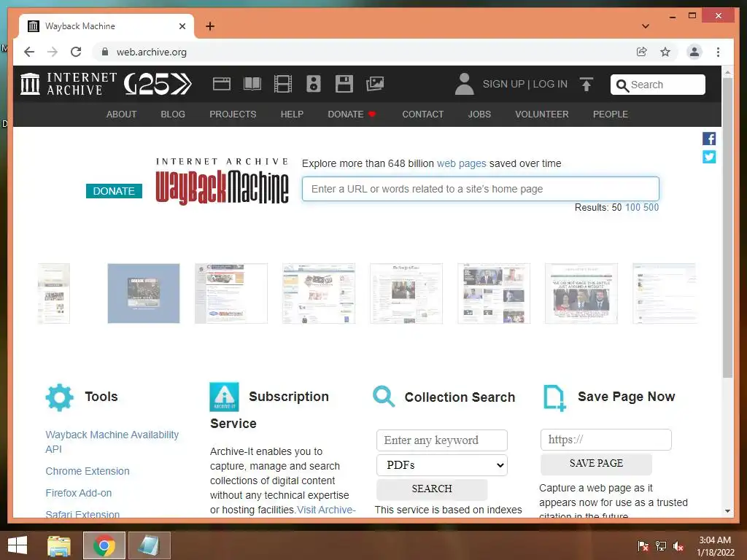The height and width of the screenshot is (560, 747).
Task: Open the audio speaker icon
Action: [314, 84]
